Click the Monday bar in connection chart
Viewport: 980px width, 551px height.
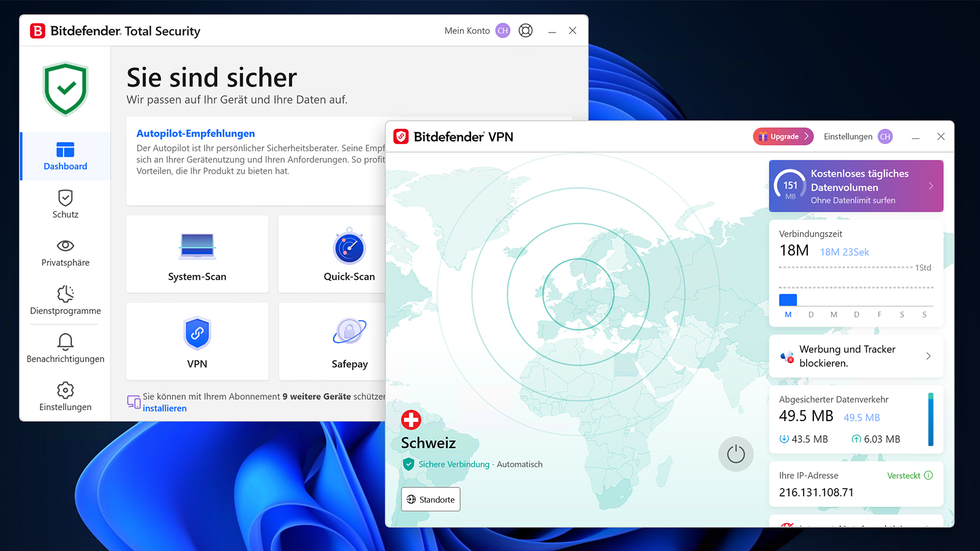pos(788,300)
